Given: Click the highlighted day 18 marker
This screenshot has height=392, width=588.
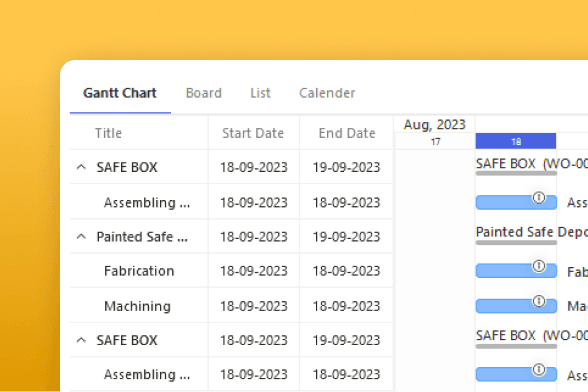Looking at the screenshot, I should point(516,141).
